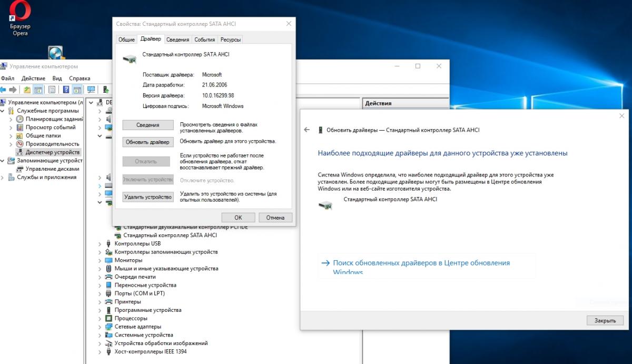Viewport: 632px width, 364px height.
Task: Click the Сведения driver details button
Action: pos(148,125)
